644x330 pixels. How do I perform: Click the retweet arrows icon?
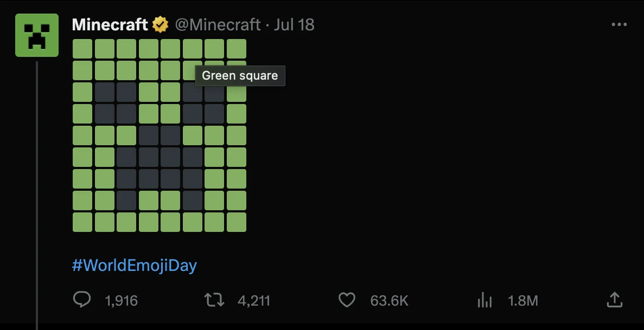214,300
